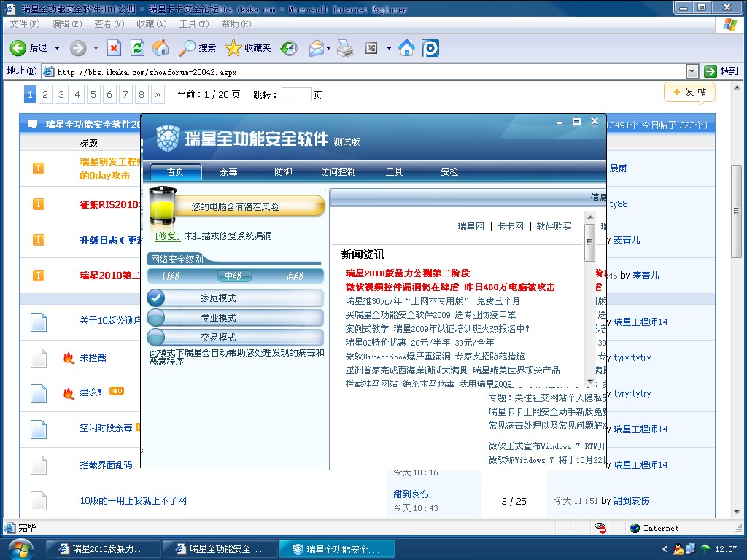Expand the address bar URL dropdown
Image resolution: width=747 pixels, height=560 pixels.
tap(693, 72)
